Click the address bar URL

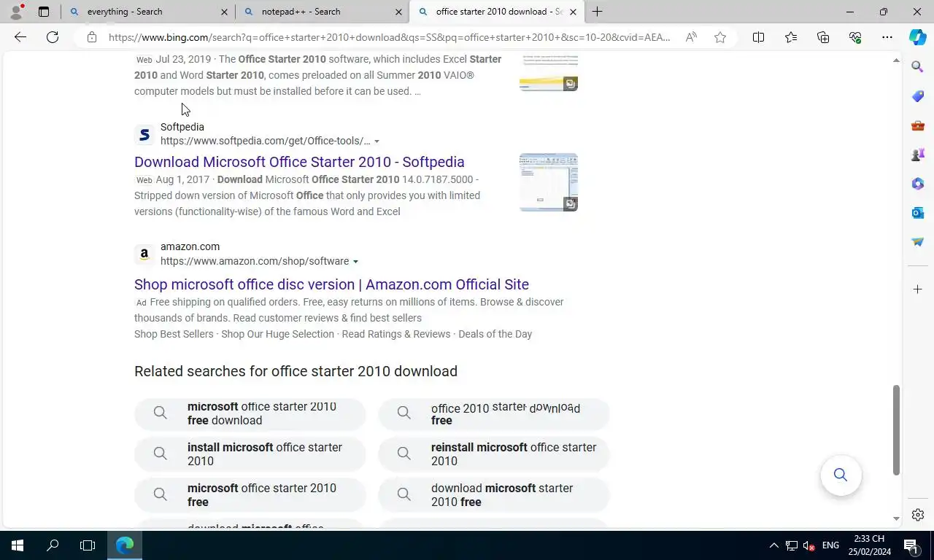click(389, 37)
